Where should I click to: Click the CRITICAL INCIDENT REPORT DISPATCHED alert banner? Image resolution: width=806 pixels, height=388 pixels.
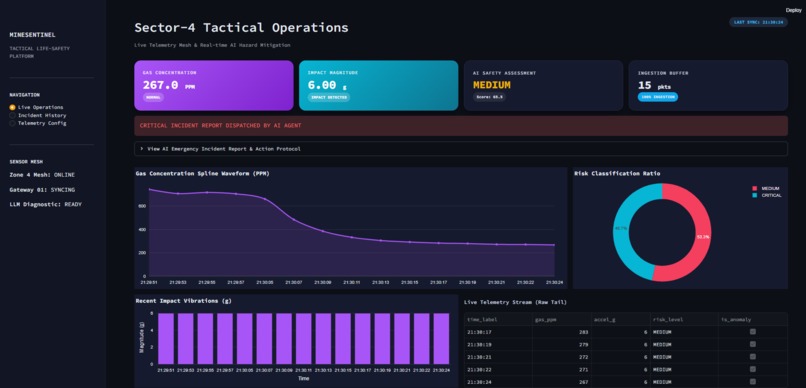461,125
